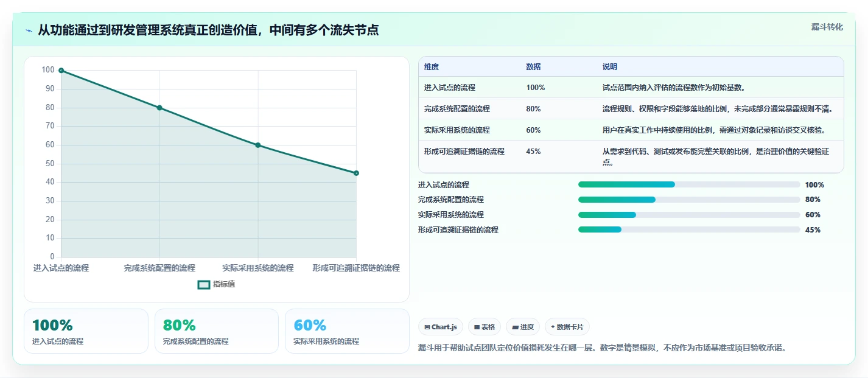Image resolution: width=868 pixels, height=378 pixels.
Task: Click progress label 实际采用系统的流程
Action: pyautogui.click(x=451, y=215)
